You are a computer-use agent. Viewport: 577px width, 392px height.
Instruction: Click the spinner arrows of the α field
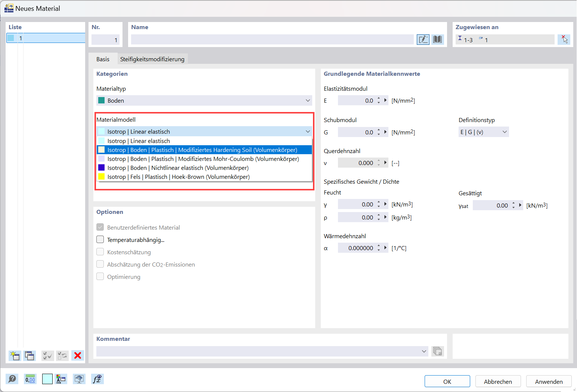point(379,248)
